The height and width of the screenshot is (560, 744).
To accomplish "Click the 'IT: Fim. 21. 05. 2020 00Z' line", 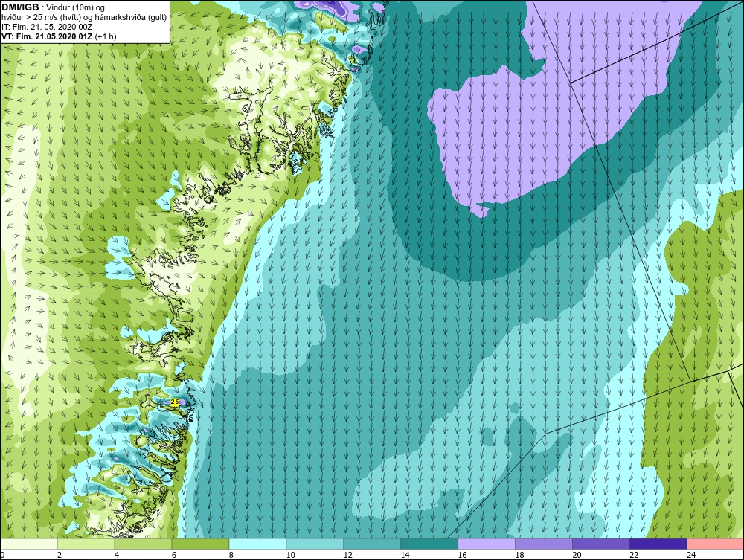I will (x=47, y=27).
